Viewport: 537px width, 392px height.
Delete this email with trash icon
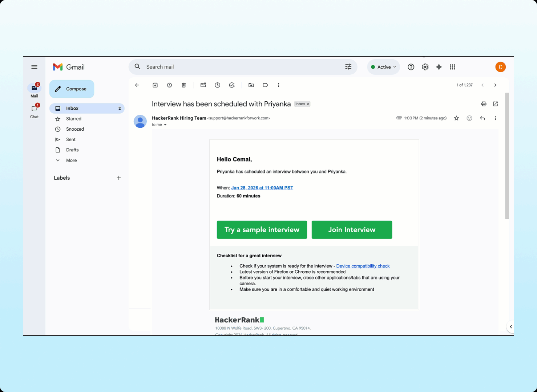(x=184, y=85)
